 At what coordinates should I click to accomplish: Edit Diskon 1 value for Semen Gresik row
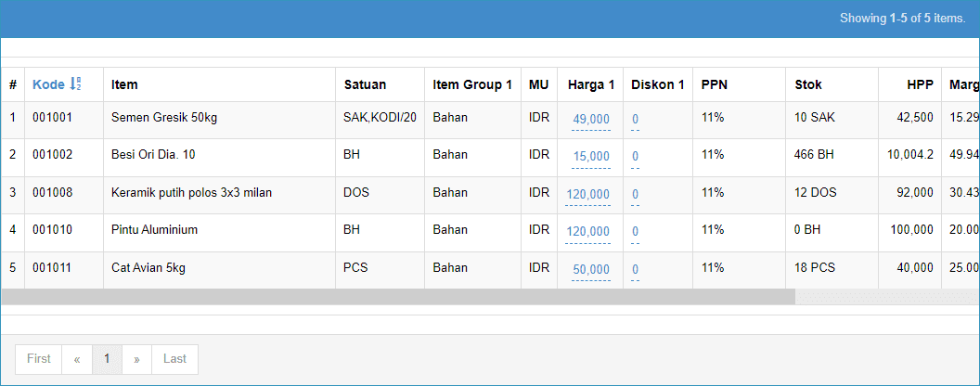635,120
